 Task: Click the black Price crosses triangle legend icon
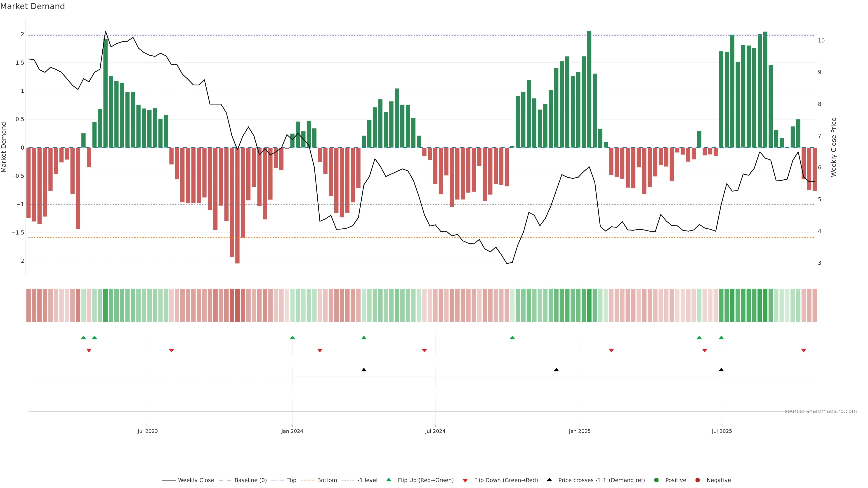pyautogui.click(x=549, y=480)
